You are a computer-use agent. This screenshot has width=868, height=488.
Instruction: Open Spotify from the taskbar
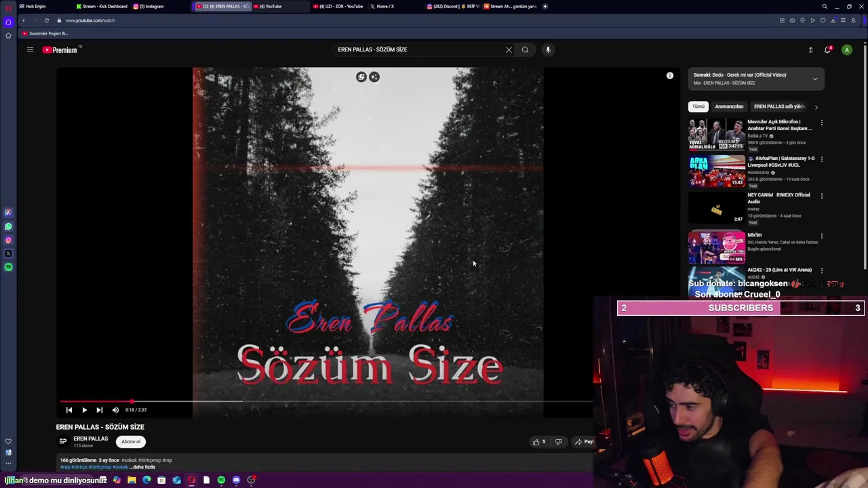(x=221, y=480)
